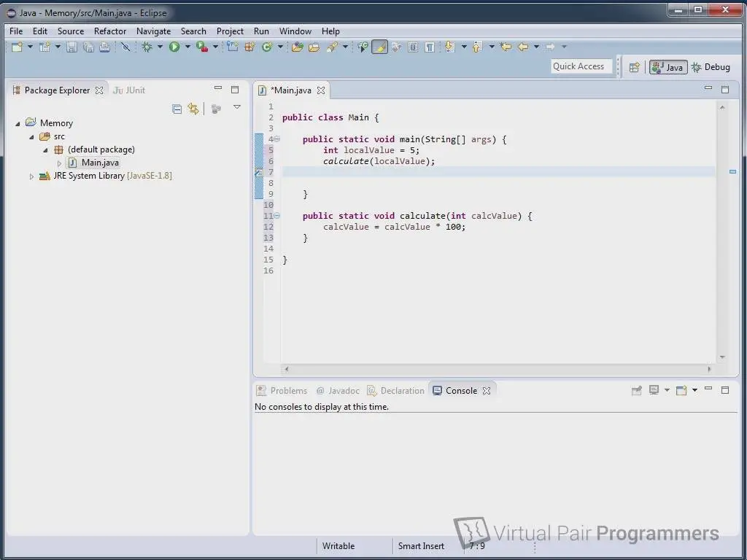
Task: Click the overview ruler annotation marker
Action: (x=732, y=171)
